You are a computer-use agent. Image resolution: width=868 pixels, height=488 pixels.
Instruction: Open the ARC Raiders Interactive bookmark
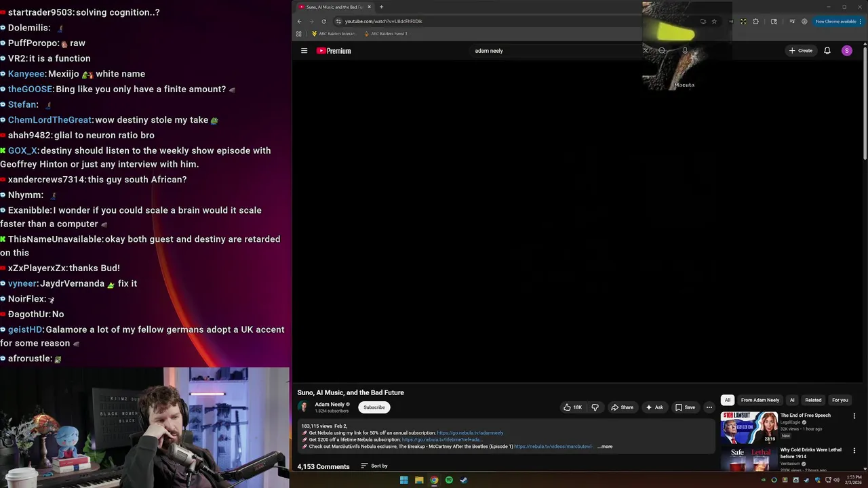click(334, 34)
